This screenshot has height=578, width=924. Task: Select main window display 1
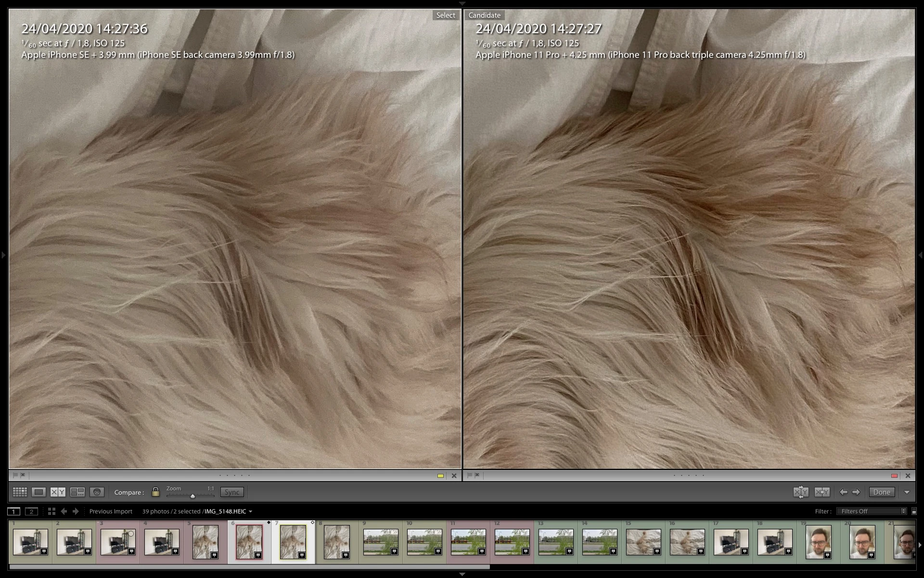(14, 511)
